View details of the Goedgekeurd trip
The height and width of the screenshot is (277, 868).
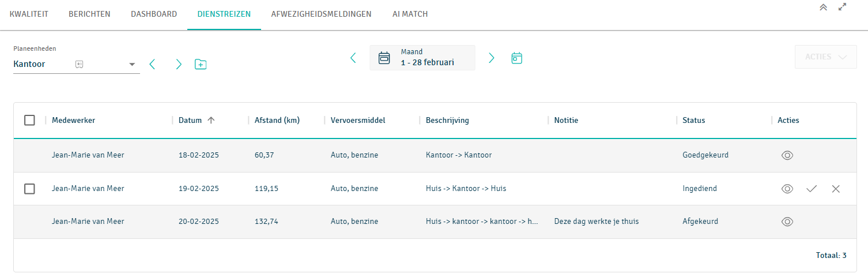pyautogui.click(x=787, y=155)
